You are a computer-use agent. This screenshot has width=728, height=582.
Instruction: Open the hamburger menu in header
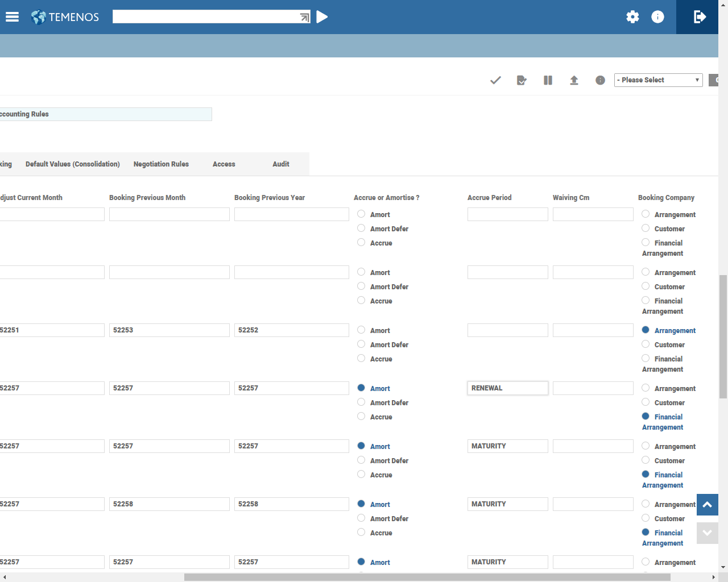[x=12, y=17]
